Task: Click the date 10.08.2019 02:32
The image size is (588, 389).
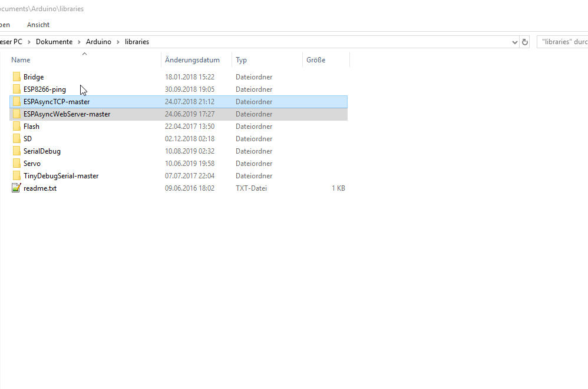Action: pyautogui.click(x=190, y=151)
